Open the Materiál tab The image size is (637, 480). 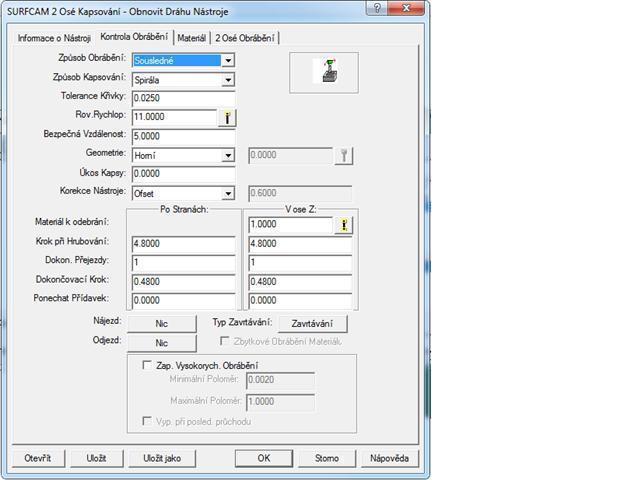click(x=192, y=38)
